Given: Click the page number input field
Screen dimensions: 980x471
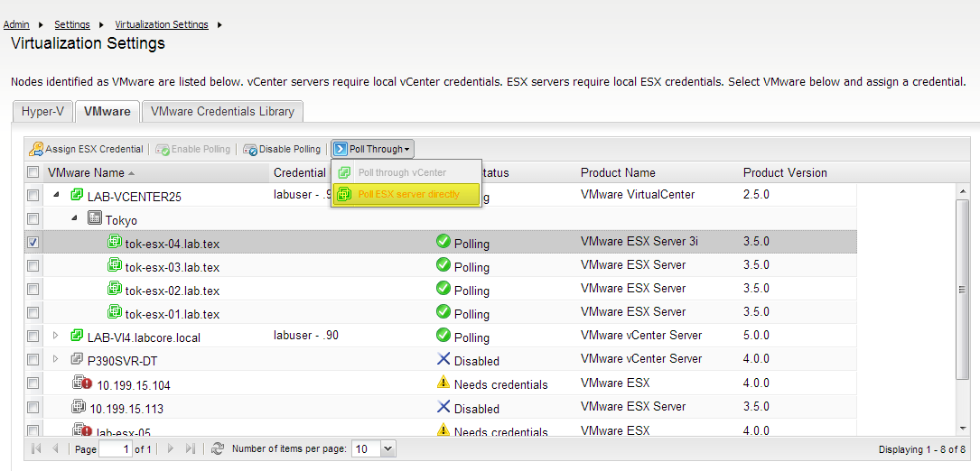Looking at the screenshot, I should coord(116,448).
